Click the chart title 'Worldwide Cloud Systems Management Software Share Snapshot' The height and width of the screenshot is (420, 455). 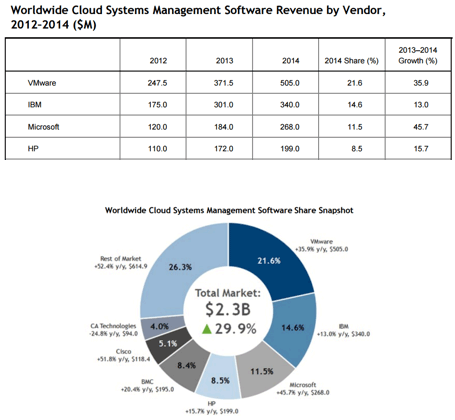point(229,210)
